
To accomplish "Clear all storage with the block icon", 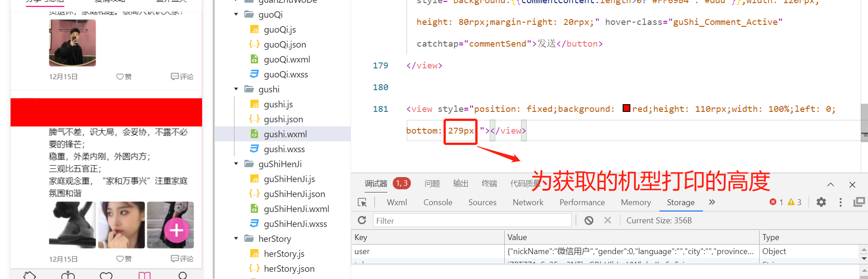I will pyautogui.click(x=589, y=220).
